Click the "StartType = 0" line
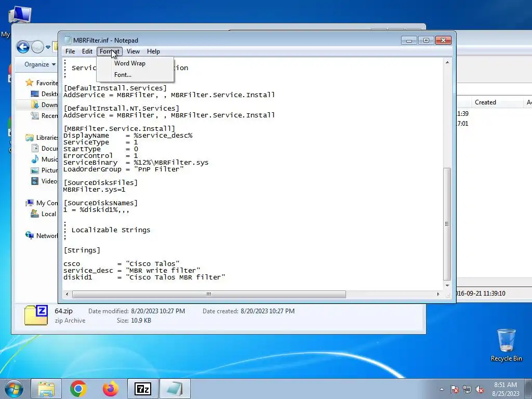Image resolution: width=532 pixels, height=399 pixels. (101, 149)
